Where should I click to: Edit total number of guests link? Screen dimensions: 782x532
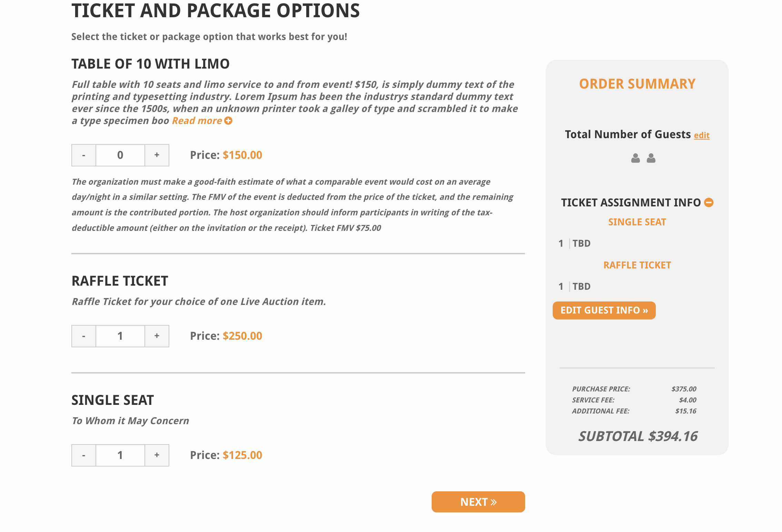[702, 135]
